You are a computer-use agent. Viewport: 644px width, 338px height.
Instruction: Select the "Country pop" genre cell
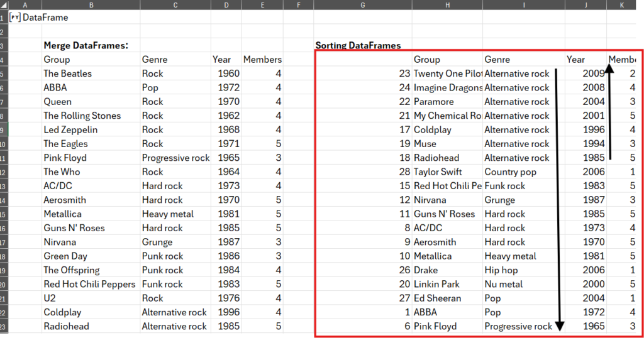pyautogui.click(x=524, y=172)
